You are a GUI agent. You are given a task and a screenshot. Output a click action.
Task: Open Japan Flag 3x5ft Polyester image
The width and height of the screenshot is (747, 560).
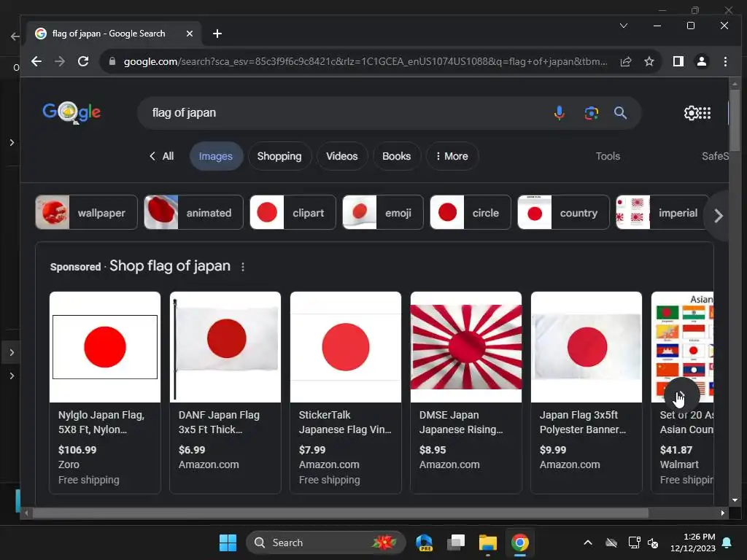(x=587, y=347)
